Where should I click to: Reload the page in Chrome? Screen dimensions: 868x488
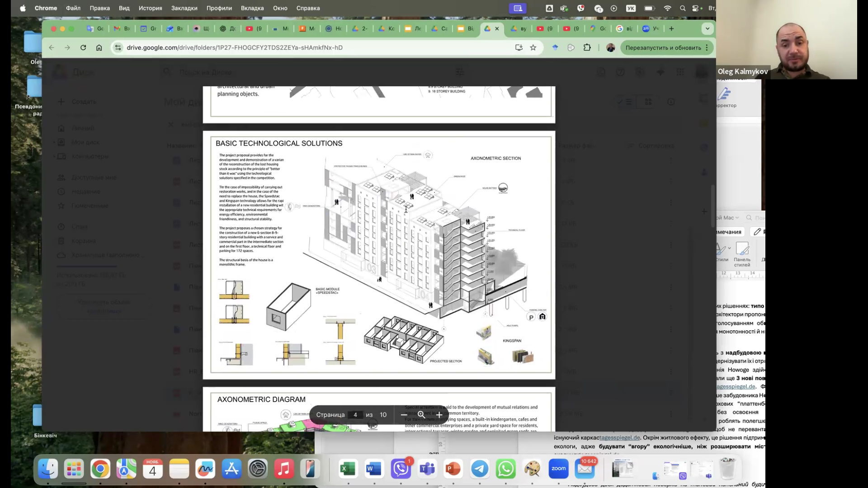point(83,47)
